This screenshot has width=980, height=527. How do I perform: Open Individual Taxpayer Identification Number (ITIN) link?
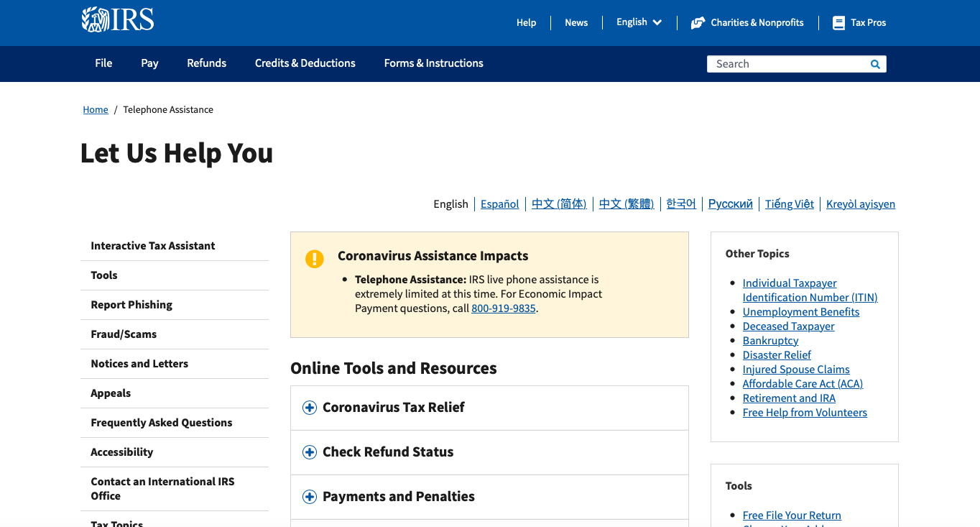pos(810,290)
